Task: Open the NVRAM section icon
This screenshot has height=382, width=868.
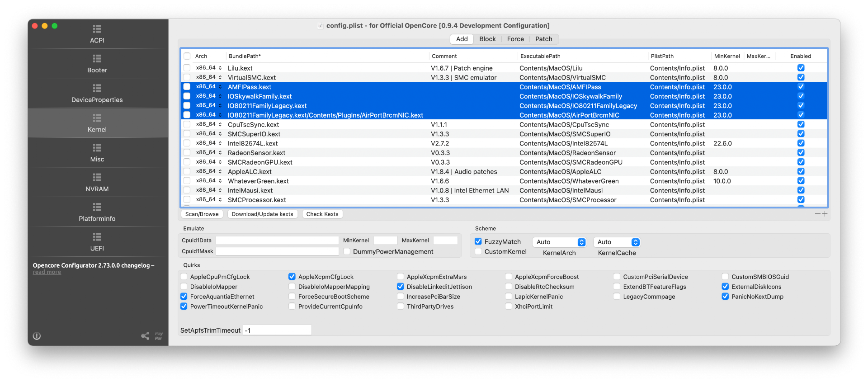Action: (x=97, y=178)
